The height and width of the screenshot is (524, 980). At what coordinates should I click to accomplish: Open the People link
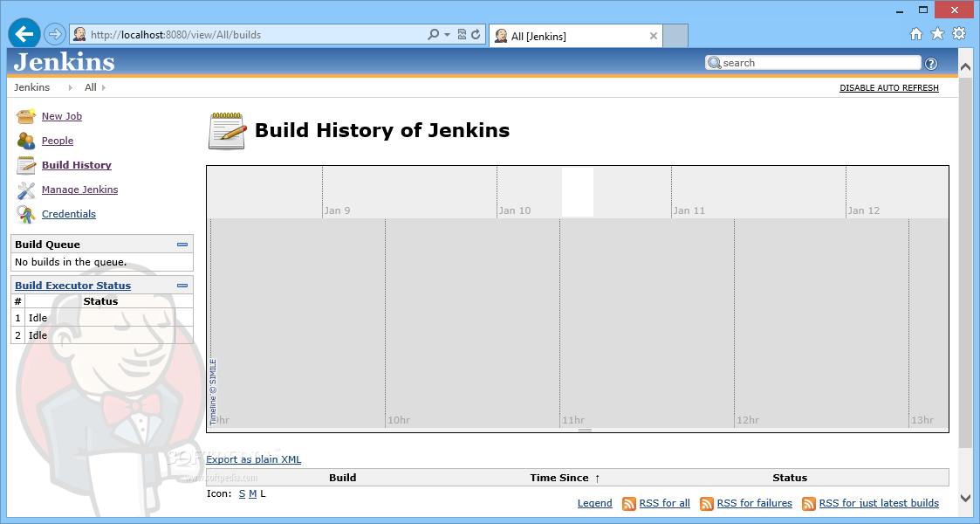(x=58, y=141)
